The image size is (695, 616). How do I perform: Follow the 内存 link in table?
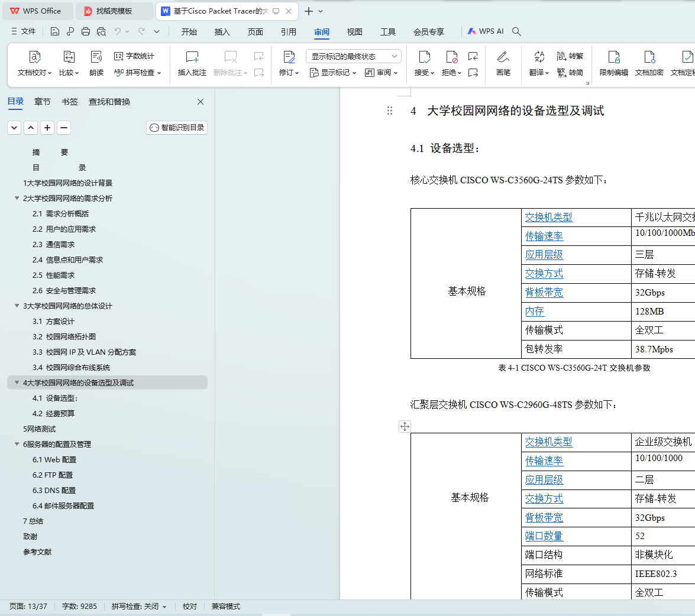coord(535,312)
